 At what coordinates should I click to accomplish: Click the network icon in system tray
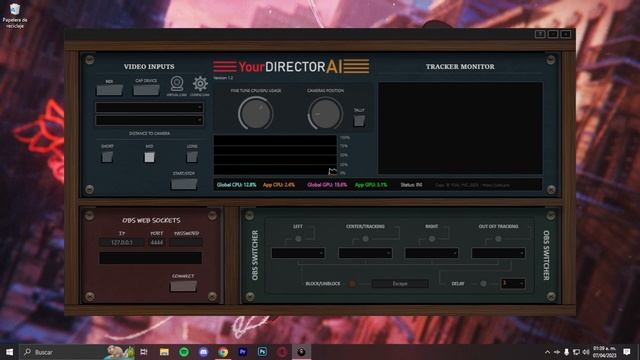tap(576, 352)
